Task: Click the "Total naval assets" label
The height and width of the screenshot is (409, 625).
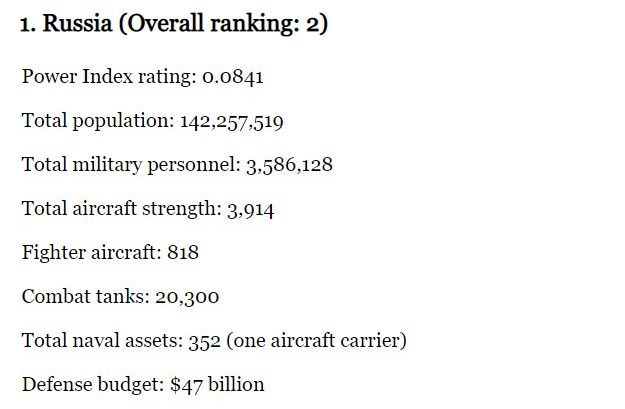Action: pos(101,341)
